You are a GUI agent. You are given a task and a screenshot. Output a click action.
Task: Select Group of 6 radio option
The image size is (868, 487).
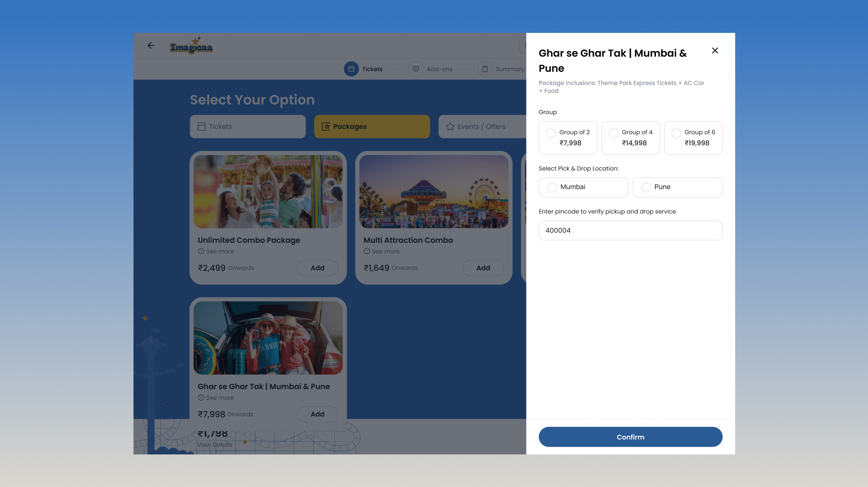pos(676,133)
